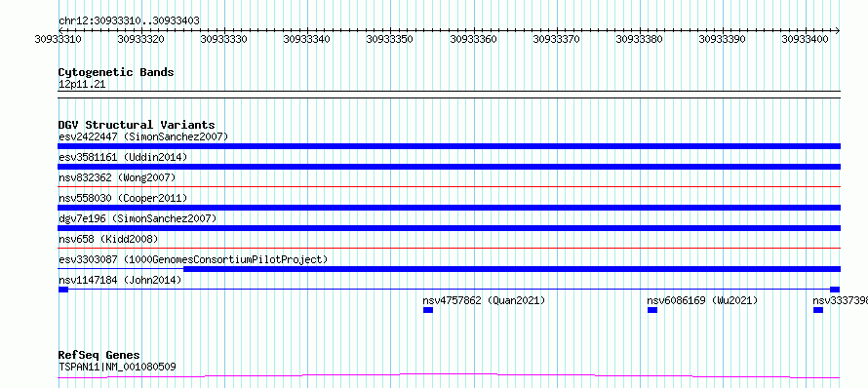Select variant label dgv7e196 (SimonSanchez2007)

point(138,218)
